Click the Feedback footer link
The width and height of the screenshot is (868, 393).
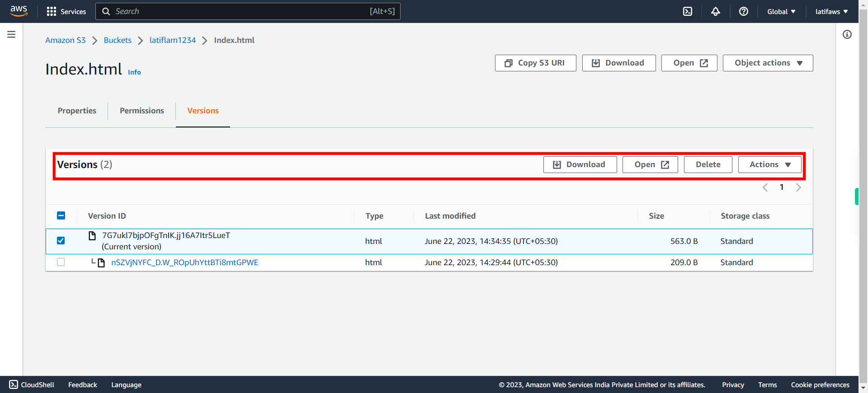(82, 384)
